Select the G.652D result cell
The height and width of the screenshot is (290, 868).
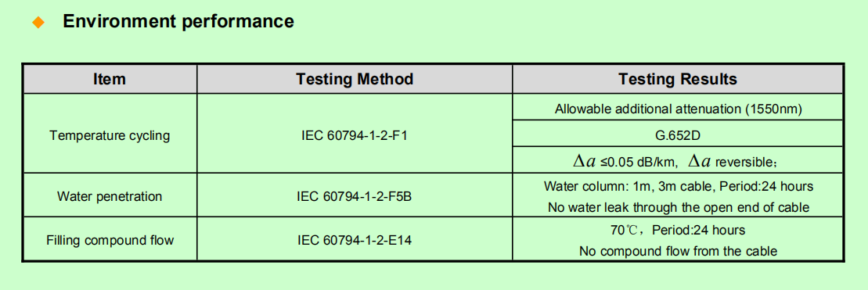[678, 133]
